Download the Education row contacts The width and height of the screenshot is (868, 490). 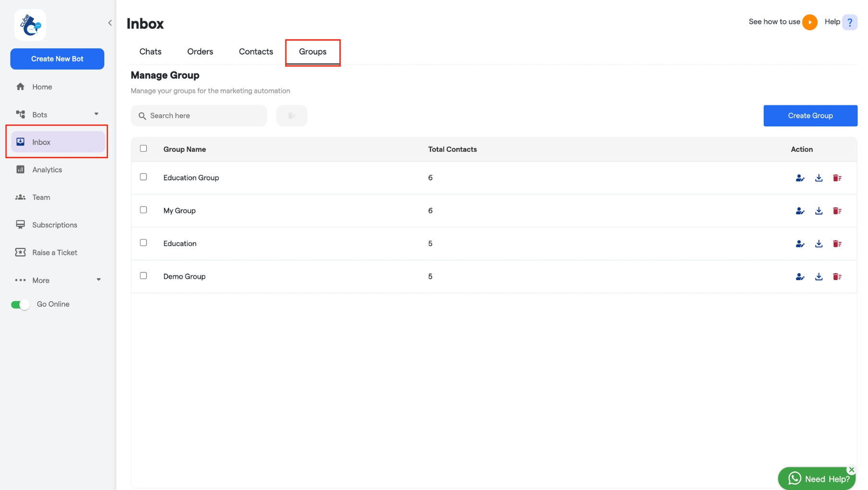(819, 244)
